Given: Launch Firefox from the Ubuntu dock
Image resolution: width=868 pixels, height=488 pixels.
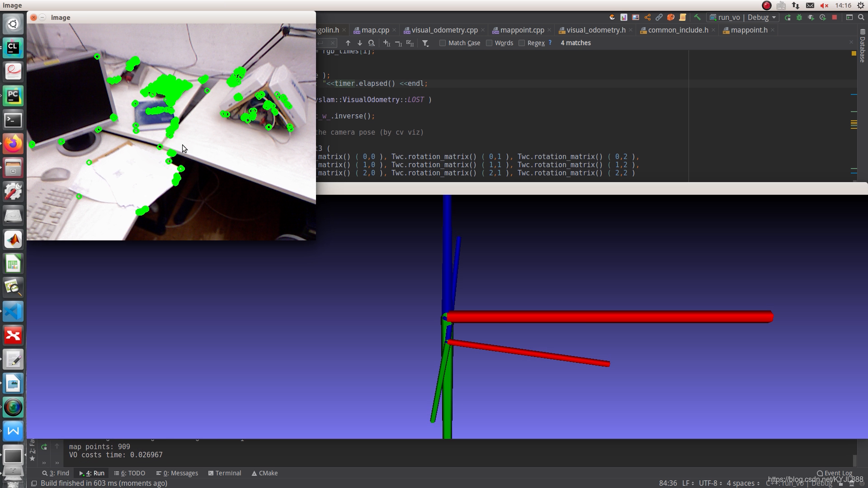Looking at the screenshot, I should coord(13,144).
